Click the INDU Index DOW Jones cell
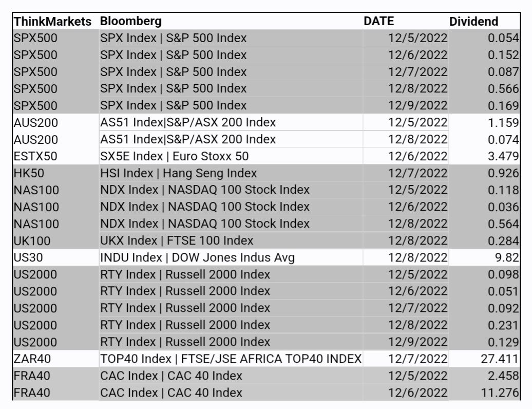 point(198,258)
